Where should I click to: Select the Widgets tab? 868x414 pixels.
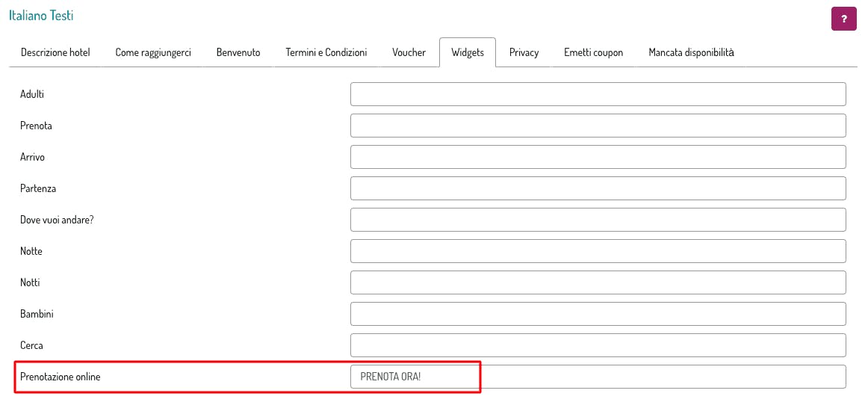click(468, 52)
